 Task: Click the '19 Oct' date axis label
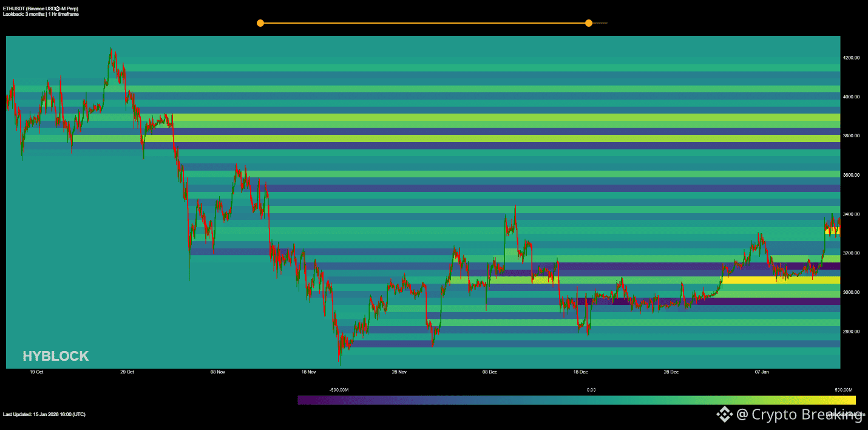click(x=36, y=372)
